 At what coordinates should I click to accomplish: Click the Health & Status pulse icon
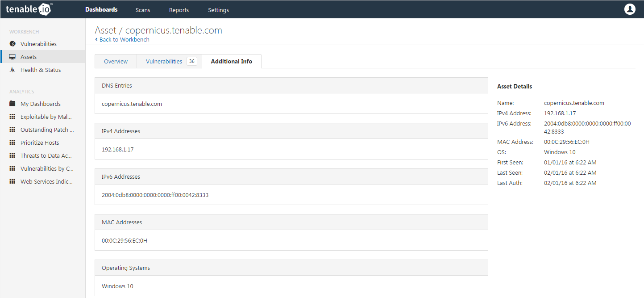pyautogui.click(x=12, y=70)
